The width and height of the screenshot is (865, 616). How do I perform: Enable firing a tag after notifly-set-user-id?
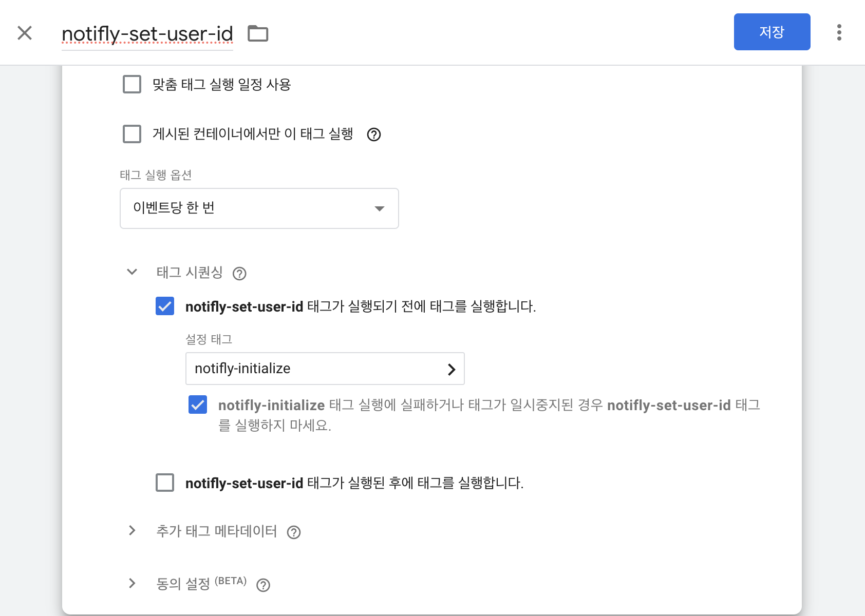coord(164,483)
